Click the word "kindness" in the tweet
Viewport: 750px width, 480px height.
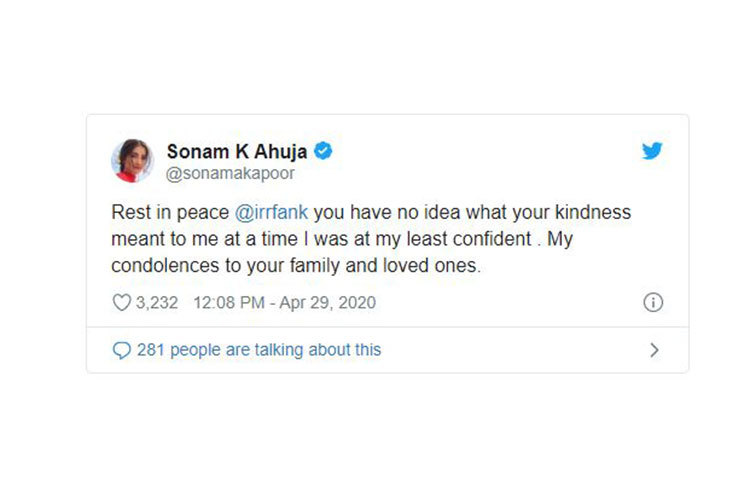coord(592,215)
